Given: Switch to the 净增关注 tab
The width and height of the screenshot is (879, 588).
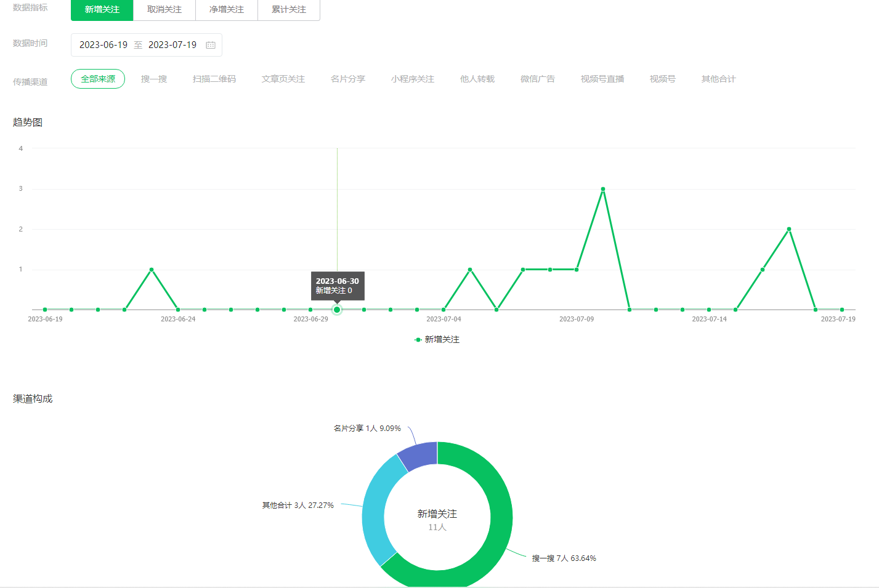Looking at the screenshot, I should 227,9.
